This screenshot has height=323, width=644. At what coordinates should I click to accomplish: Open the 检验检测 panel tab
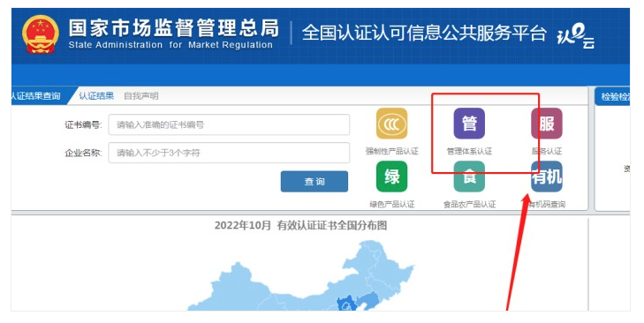coord(613,97)
